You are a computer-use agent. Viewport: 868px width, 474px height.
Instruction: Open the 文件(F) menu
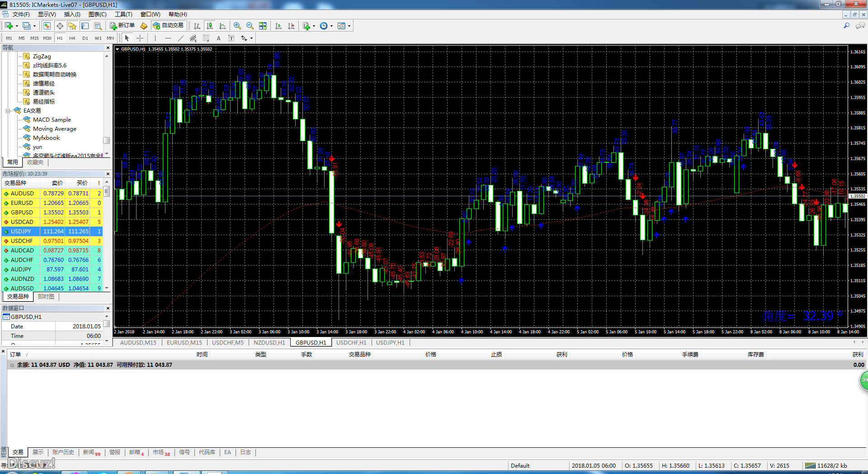pos(21,14)
